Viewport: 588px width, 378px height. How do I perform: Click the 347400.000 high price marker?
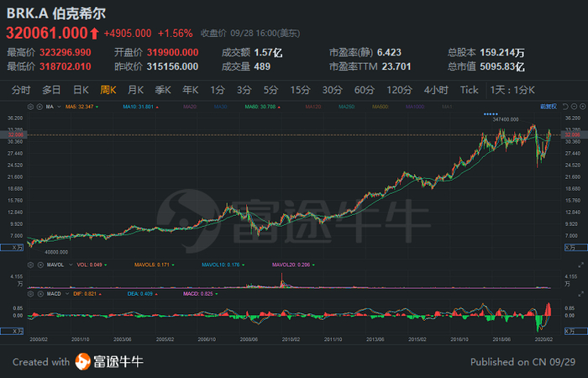pyautogui.click(x=506, y=119)
